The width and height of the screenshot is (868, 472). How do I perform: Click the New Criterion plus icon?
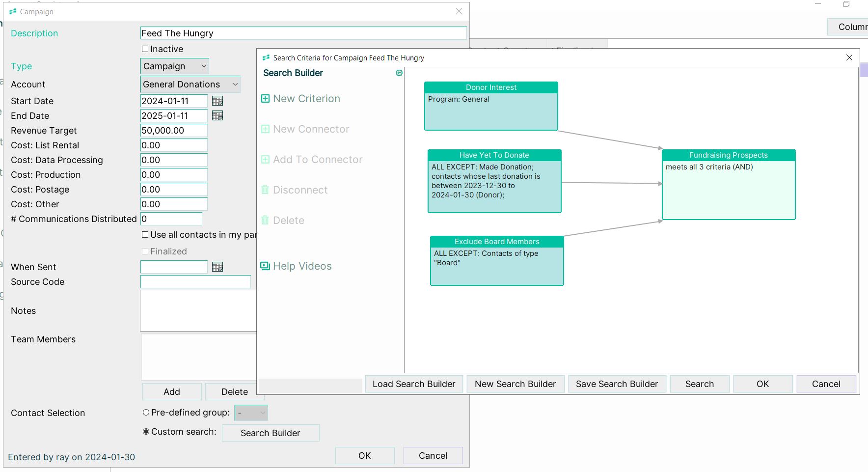pos(265,99)
